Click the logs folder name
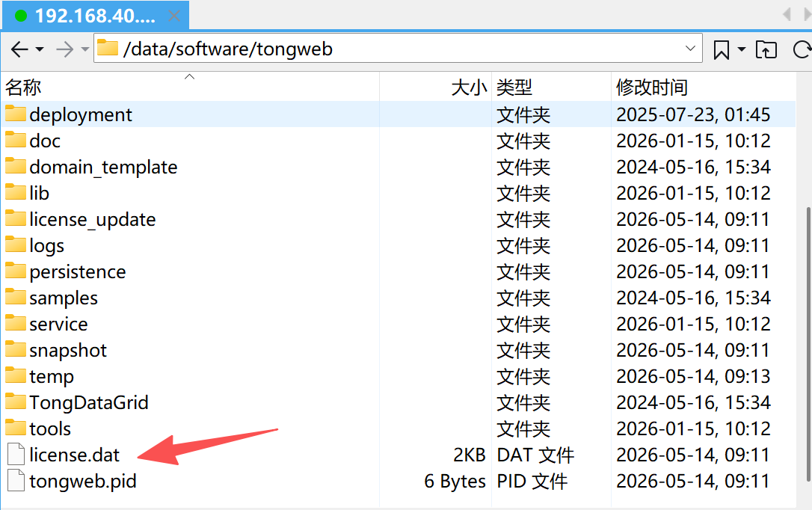The width and height of the screenshot is (812, 510). click(x=46, y=246)
